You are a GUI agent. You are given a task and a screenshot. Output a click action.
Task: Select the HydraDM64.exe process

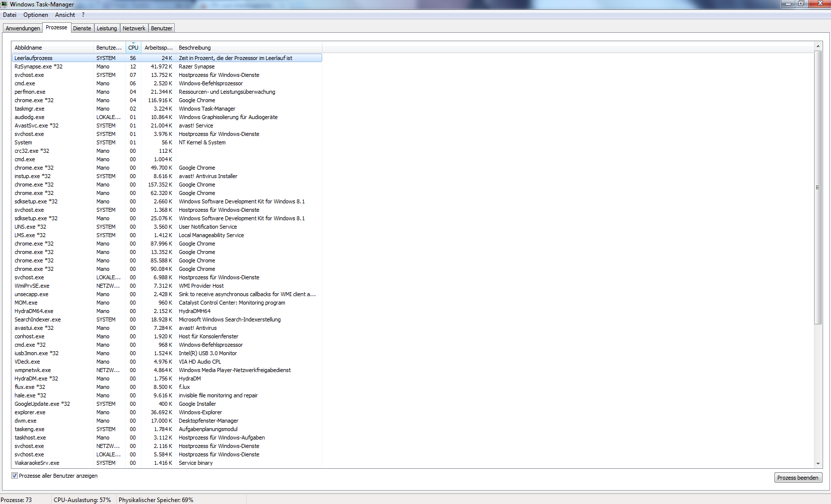[167, 311]
